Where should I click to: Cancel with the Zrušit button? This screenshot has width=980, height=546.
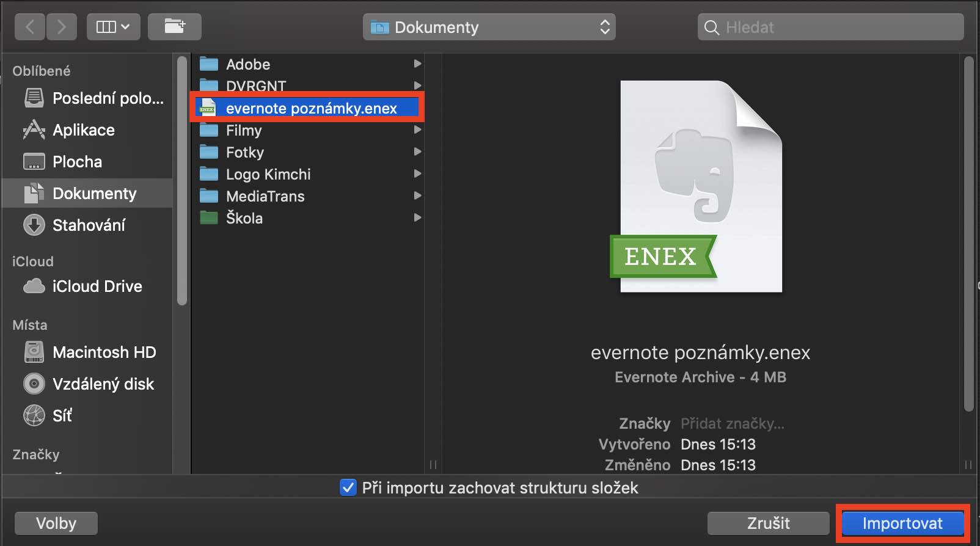[x=769, y=523]
